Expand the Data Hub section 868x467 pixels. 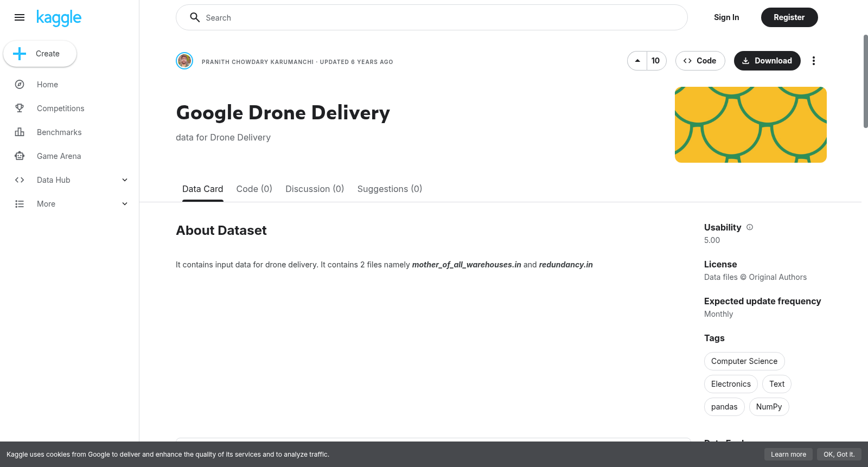pos(125,180)
